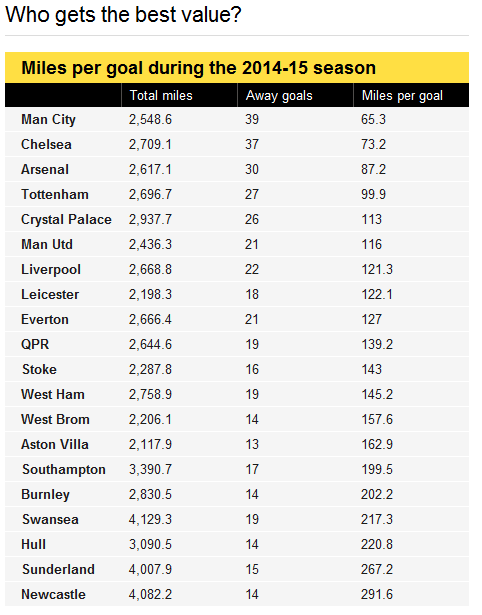Click the 'Who gets the best value?' heading
Viewport: 482px width, 615px height.
(123, 15)
